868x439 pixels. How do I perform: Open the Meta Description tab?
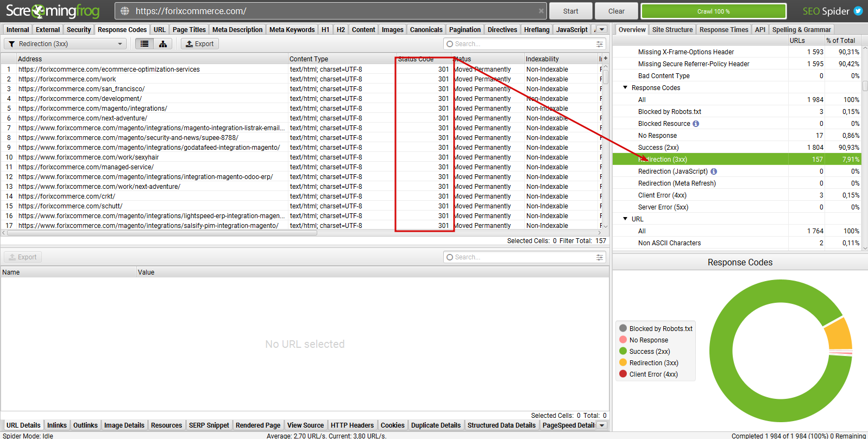pyautogui.click(x=237, y=30)
